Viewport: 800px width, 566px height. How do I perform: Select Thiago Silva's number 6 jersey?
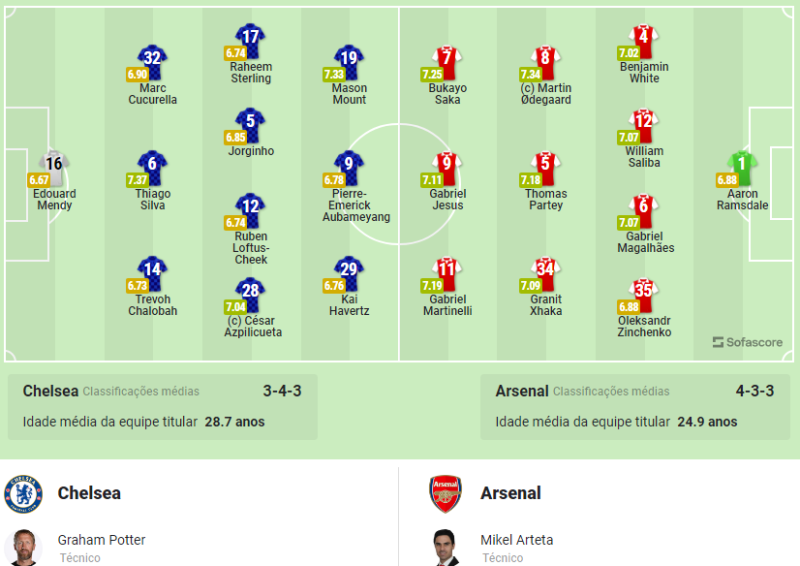pos(153,164)
